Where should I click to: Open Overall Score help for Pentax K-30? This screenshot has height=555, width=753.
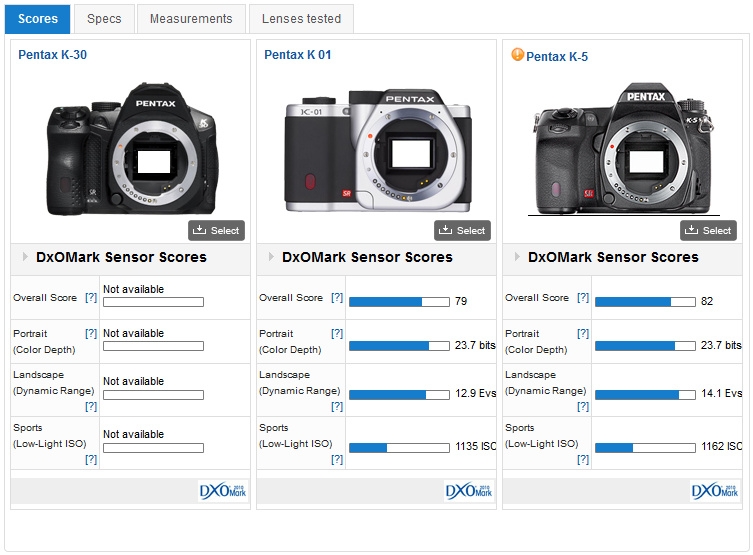pyautogui.click(x=91, y=298)
